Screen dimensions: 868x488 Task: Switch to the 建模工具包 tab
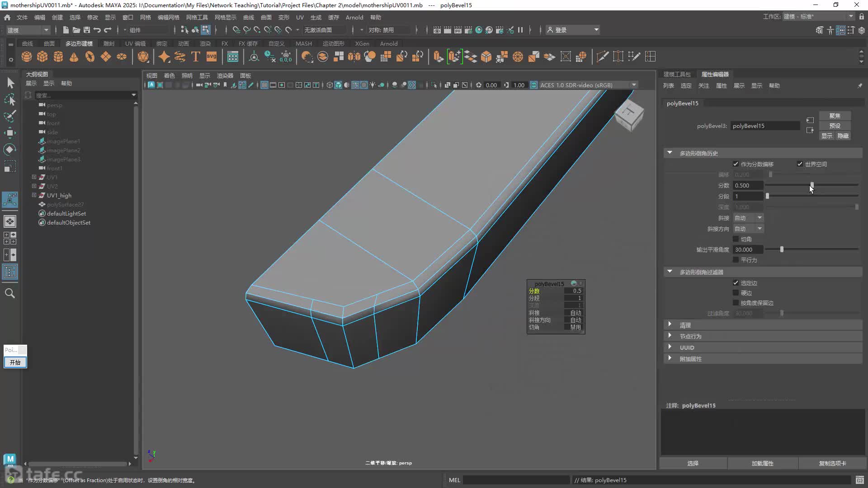pyautogui.click(x=677, y=74)
